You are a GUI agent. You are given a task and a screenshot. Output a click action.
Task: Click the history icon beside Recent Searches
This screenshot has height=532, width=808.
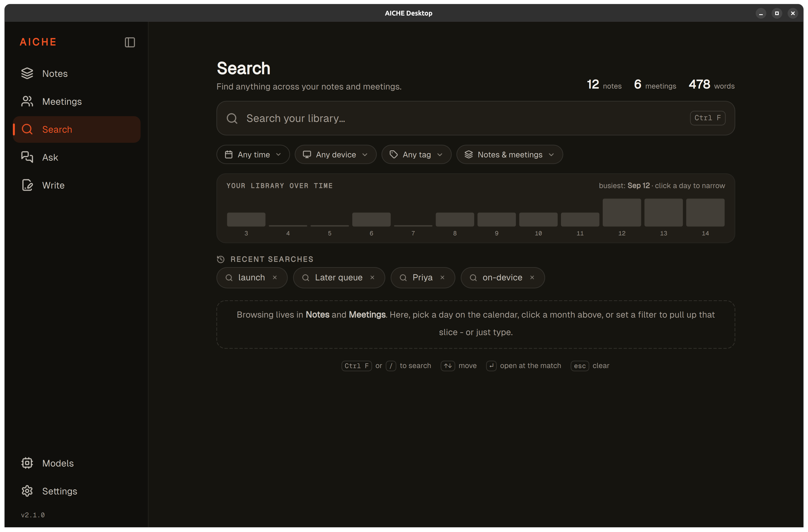221,259
